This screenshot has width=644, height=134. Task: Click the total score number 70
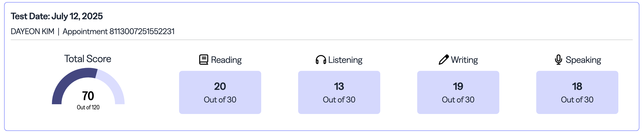pyautogui.click(x=88, y=96)
